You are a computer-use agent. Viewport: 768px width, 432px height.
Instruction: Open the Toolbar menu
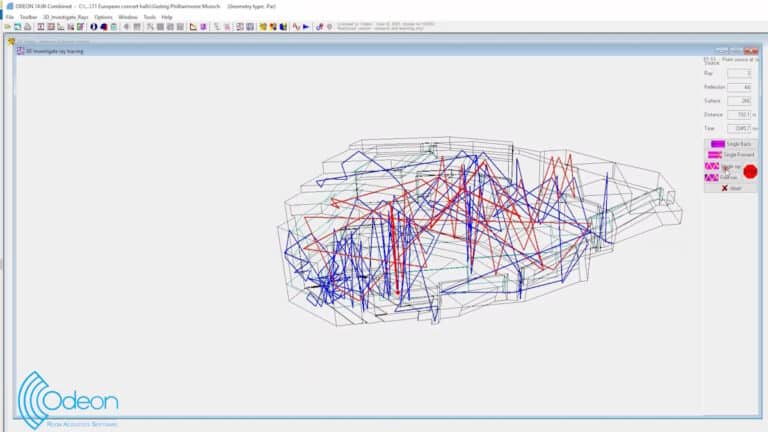(28, 17)
